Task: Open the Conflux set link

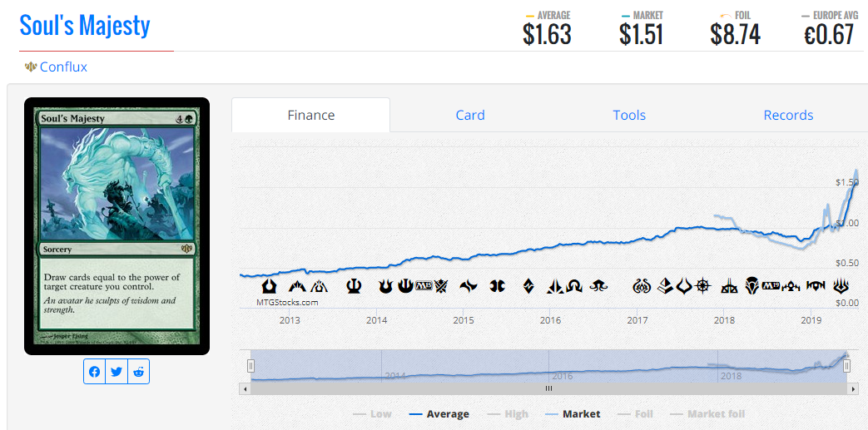Action: point(63,67)
